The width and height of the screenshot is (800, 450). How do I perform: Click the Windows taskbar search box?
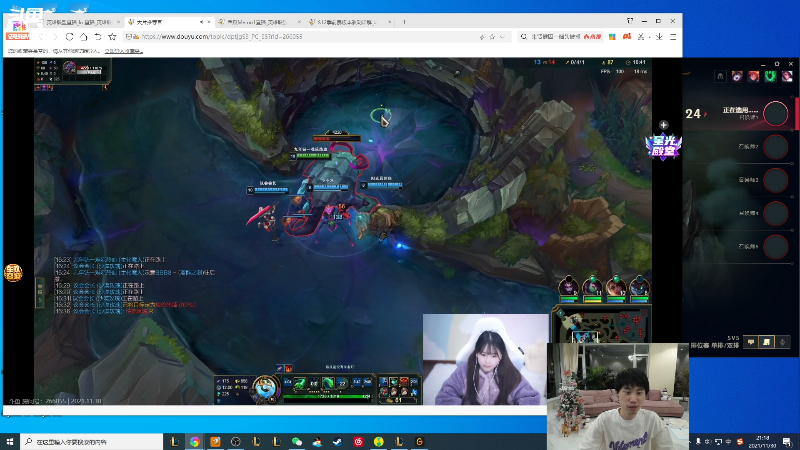coord(92,441)
